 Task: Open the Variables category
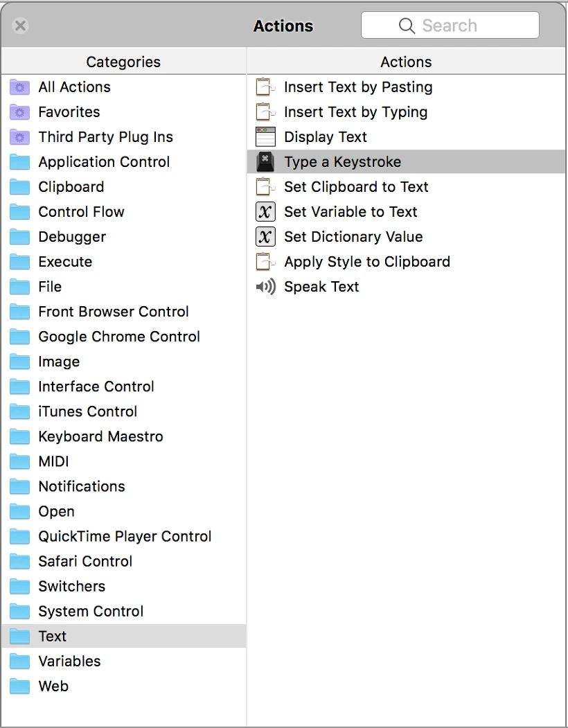pos(123,661)
